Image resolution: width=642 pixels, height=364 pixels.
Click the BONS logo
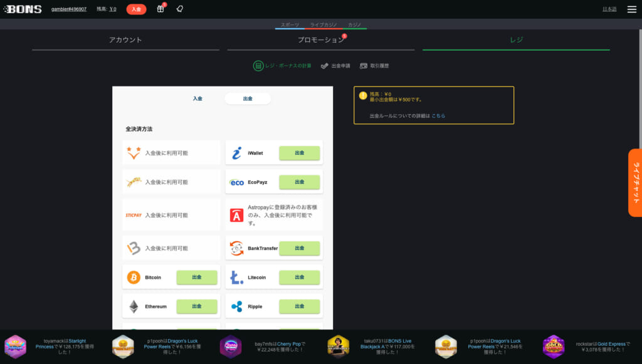[x=23, y=9]
